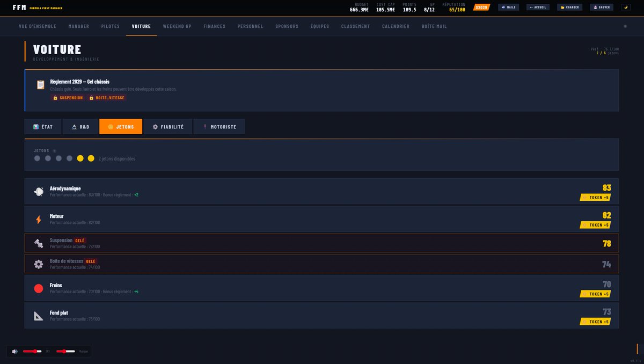The height and width of the screenshot is (364, 644).
Task: Spend a token on Aérodynamique
Action: (x=596, y=197)
